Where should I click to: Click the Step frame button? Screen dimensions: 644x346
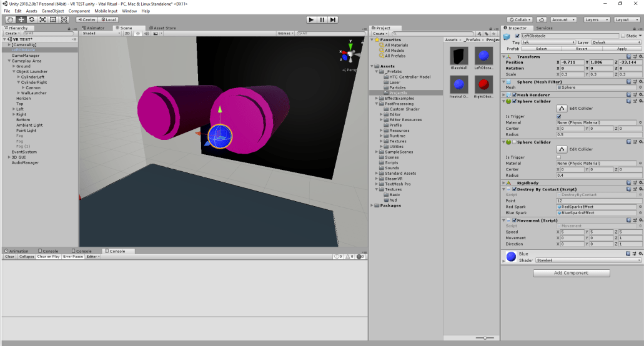(334, 19)
